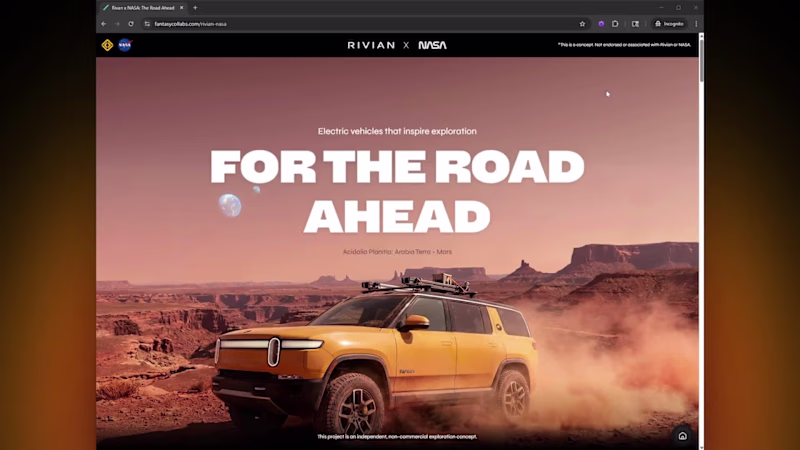Click the NASA meatball logo in the header
This screenshot has width=800, height=450.
(x=125, y=45)
